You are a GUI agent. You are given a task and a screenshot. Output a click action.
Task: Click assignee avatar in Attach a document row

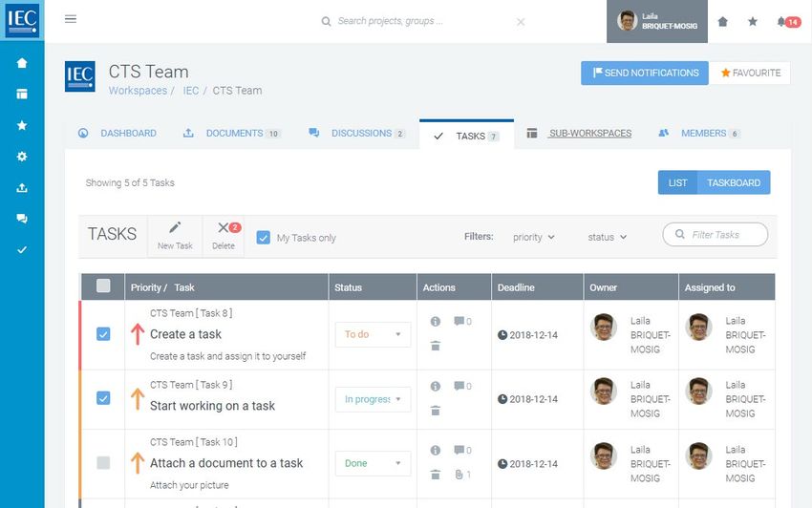[698, 455]
